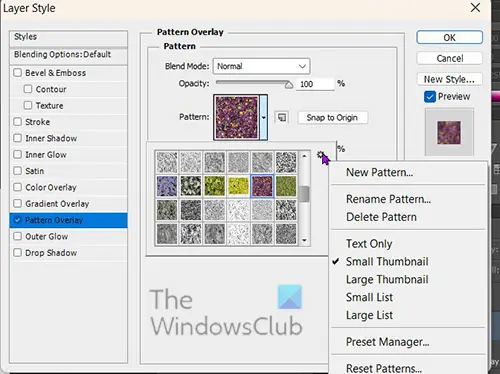
Task: Click the gear icon in pattern picker
Action: [x=320, y=154]
